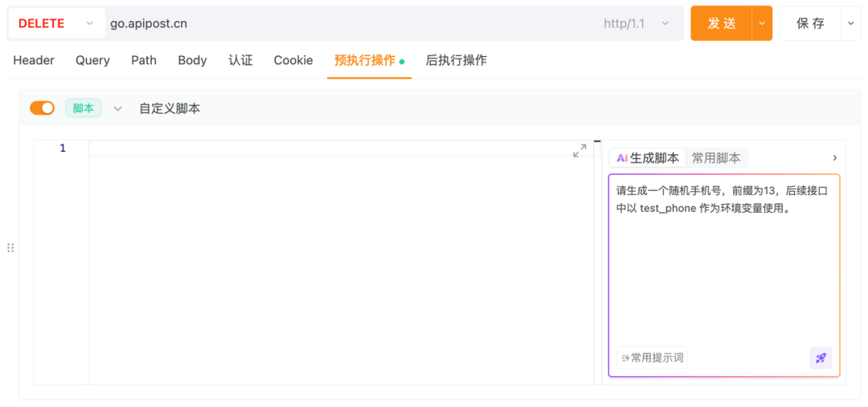Select the AI 生成脚本 tab
This screenshot has height=407, width=868.
[x=648, y=158]
